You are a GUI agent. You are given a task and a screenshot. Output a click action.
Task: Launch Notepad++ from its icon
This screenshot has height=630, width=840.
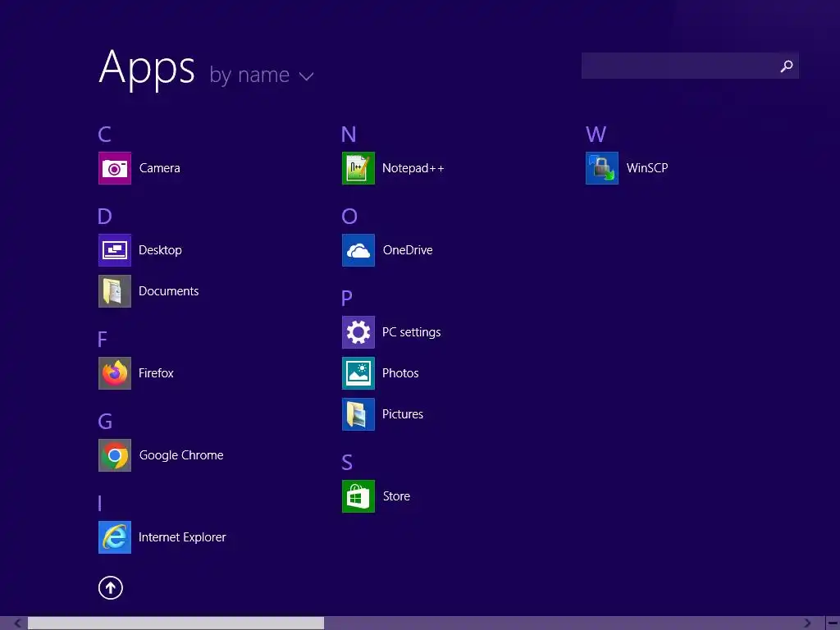(358, 168)
